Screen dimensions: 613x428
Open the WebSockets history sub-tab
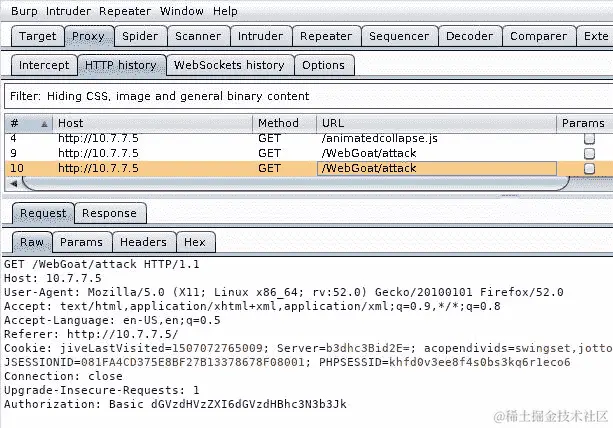[x=229, y=65]
